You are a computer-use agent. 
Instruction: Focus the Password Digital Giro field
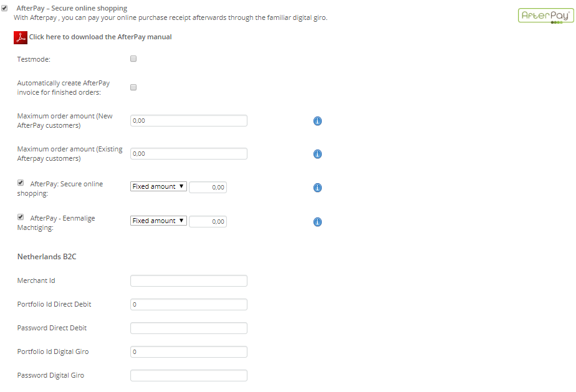point(188,375)
